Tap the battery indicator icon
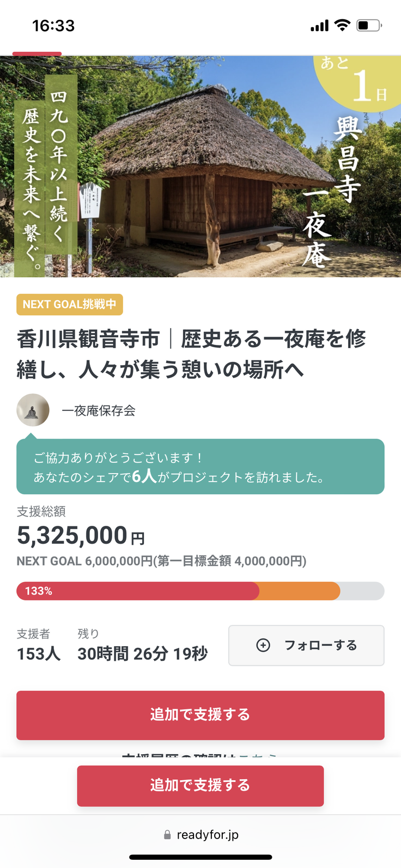The width and height of the screenshot is (401, 868). (x=369, y=25)
